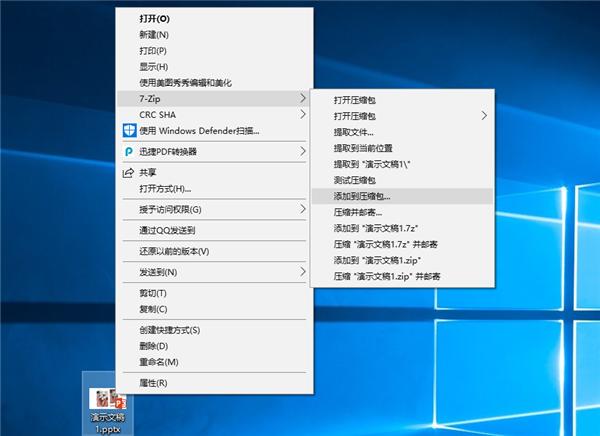The height and width of the screenshot is (436, 600).
Task: Click the 迅捷PDF转换器 blue P icon
Action: tap(129, 152)
